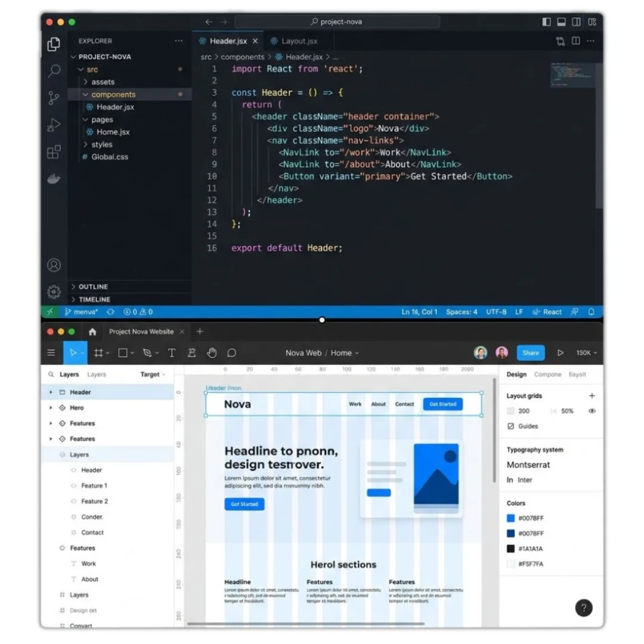Go back with editor navigation arrow
Screen dimensions: 644x644
click(x=209, y=22)
